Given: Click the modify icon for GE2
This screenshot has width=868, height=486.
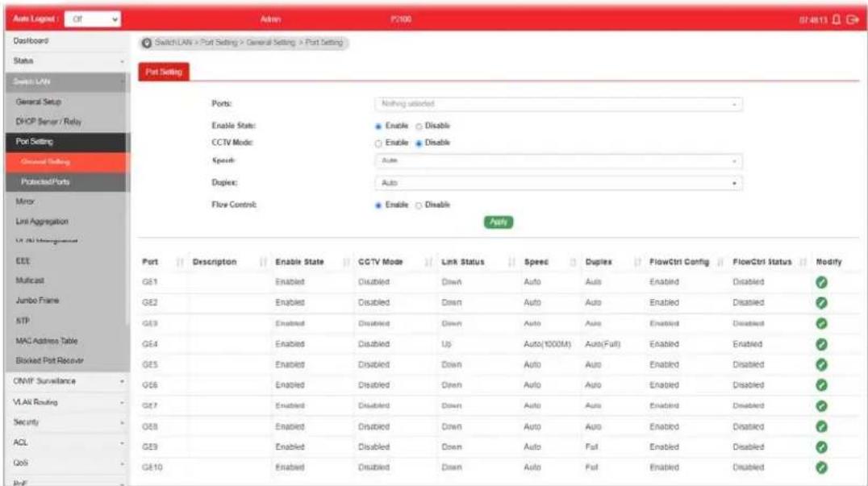Looking at the screenshot, I should pos(821,302).
